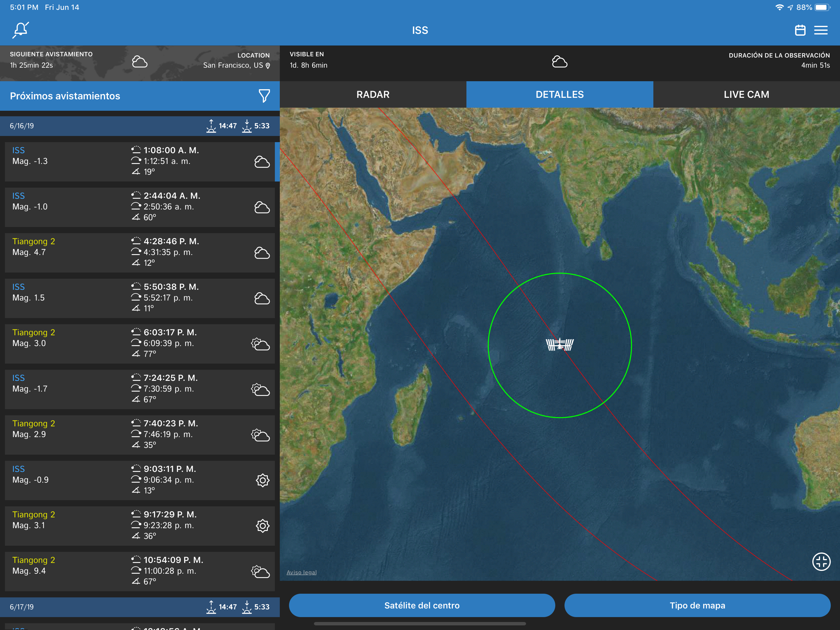The width and height of the screenshot is (840, 630).
Task: Tap the sunny icon for 9:03:11 PM ISS pass
Action: click(262, 480)
